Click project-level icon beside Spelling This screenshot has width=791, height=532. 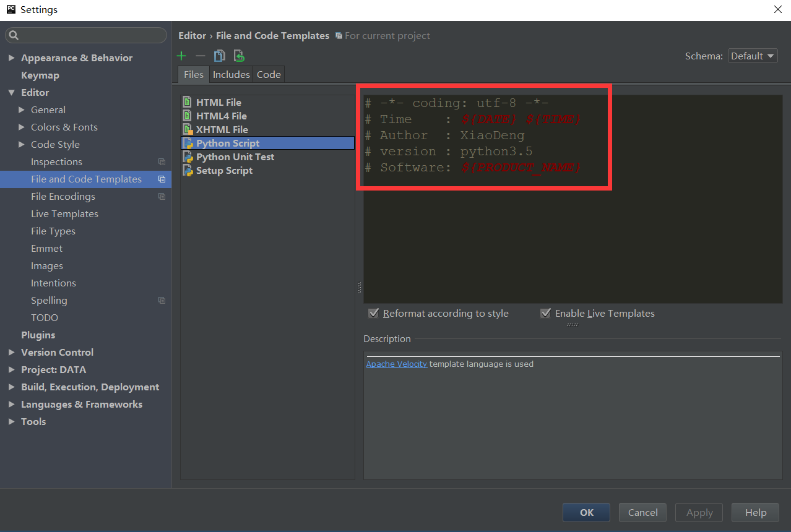pyautogui.click(x=162, y=300)
